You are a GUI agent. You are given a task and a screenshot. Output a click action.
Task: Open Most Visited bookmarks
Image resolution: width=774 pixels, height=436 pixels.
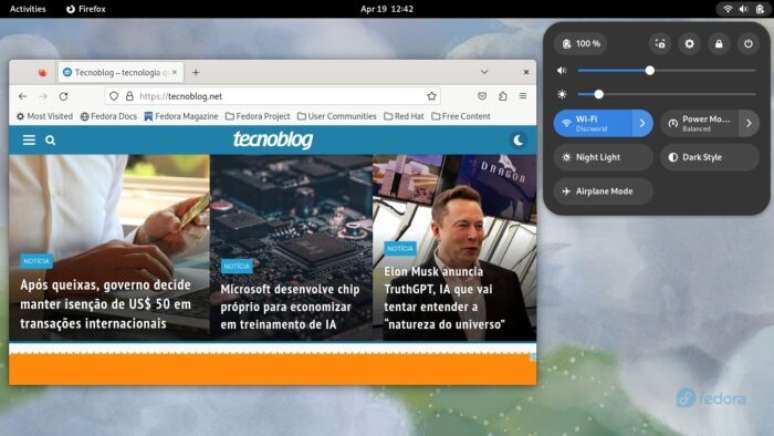pos(44,116)
